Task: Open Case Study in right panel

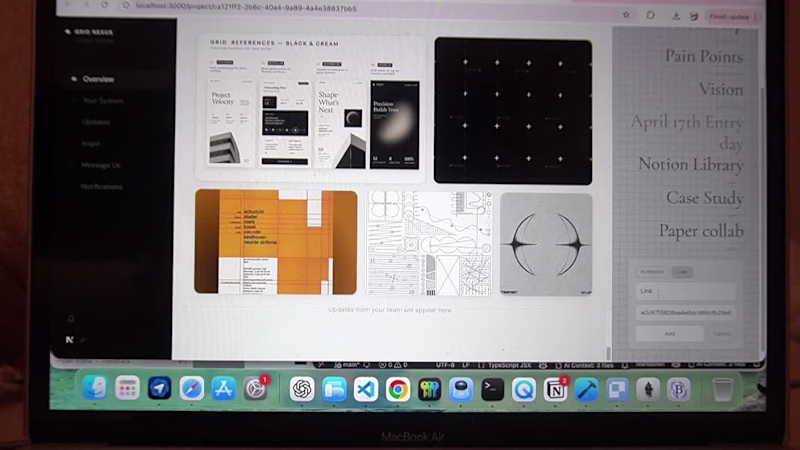Action: pyautogui.click(x=705, y=197)
